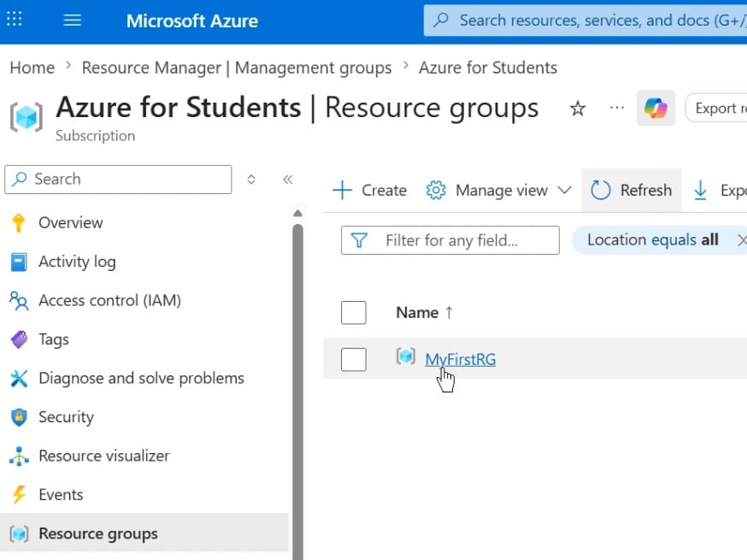The width and height of the screenshot is (747, 560).
Task: Focus the global resources search bar
Action: point(585,20)
